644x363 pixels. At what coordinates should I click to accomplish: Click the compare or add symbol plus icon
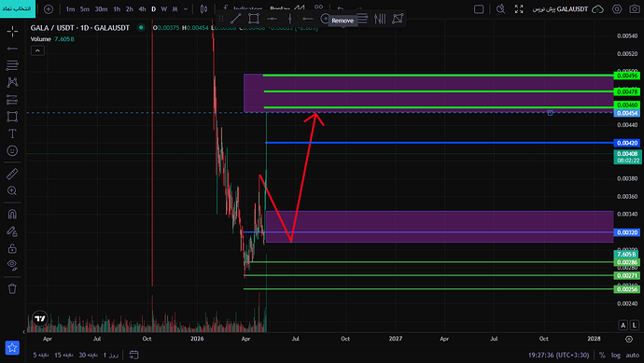[49, 9]
